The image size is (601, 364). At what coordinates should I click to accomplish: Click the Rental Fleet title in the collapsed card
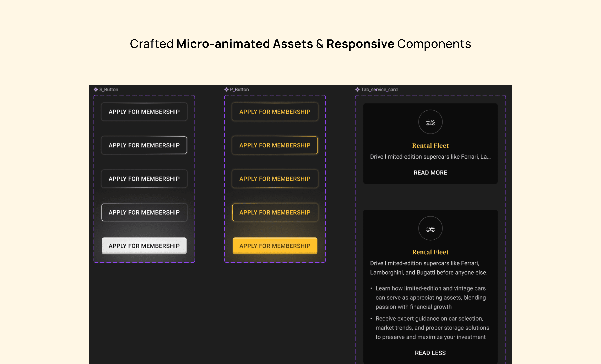430,146
